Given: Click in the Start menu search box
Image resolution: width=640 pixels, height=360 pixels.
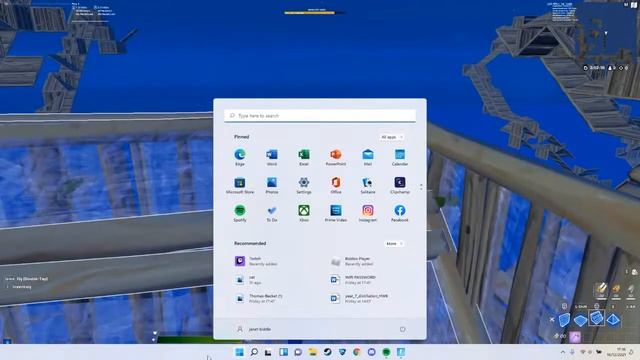Looking at the screenshot, I should 320,116.
